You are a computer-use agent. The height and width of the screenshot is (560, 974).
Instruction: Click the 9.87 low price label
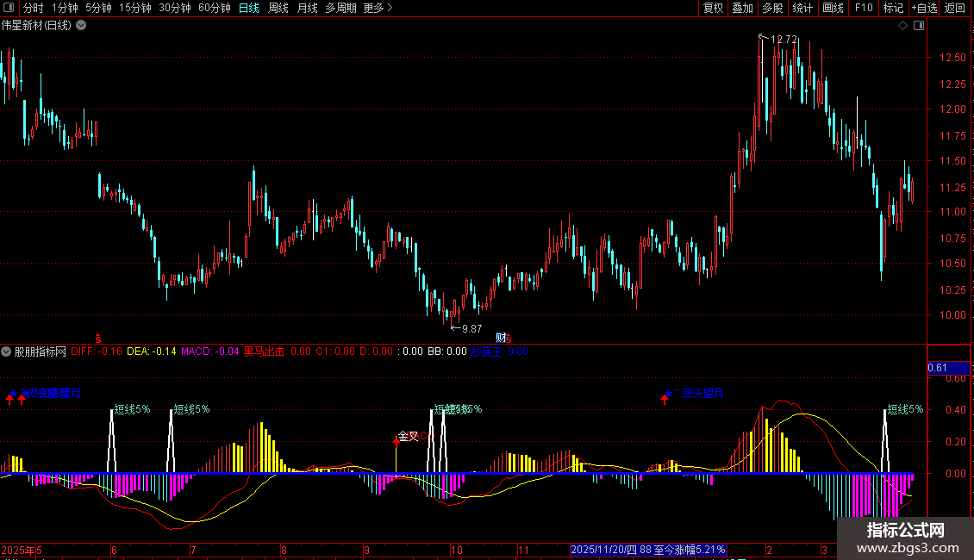click(x=471, y=329)
